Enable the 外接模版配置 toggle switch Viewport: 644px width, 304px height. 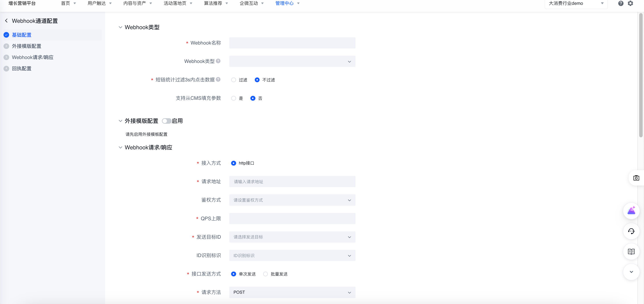coord(166,121)
